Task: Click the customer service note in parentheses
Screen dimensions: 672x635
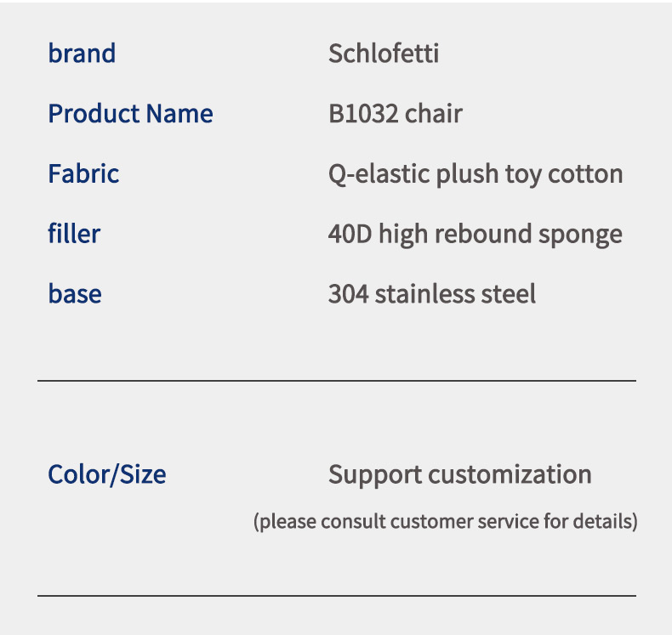Action: pos(445,520)
